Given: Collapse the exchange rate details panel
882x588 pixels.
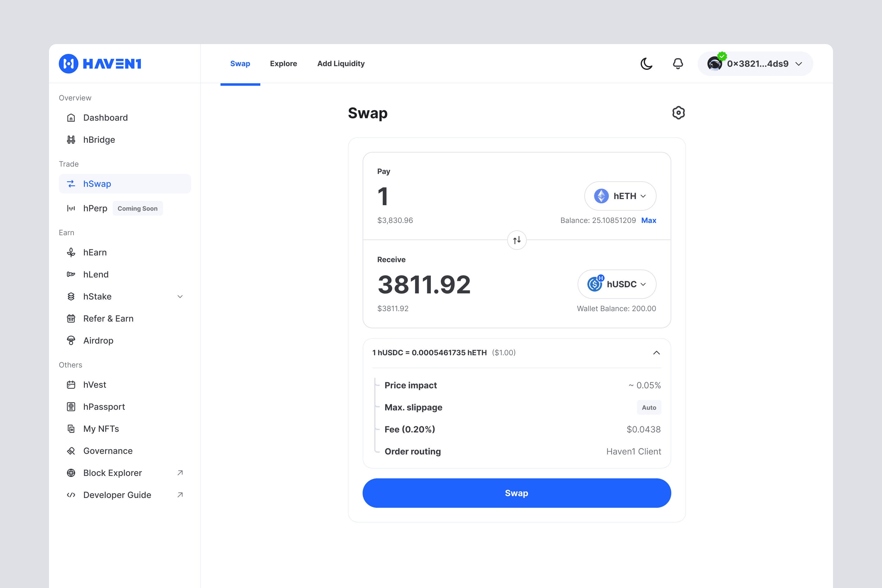Looking at the screenshot, I should pyautogui.click(x=656, y=352).
